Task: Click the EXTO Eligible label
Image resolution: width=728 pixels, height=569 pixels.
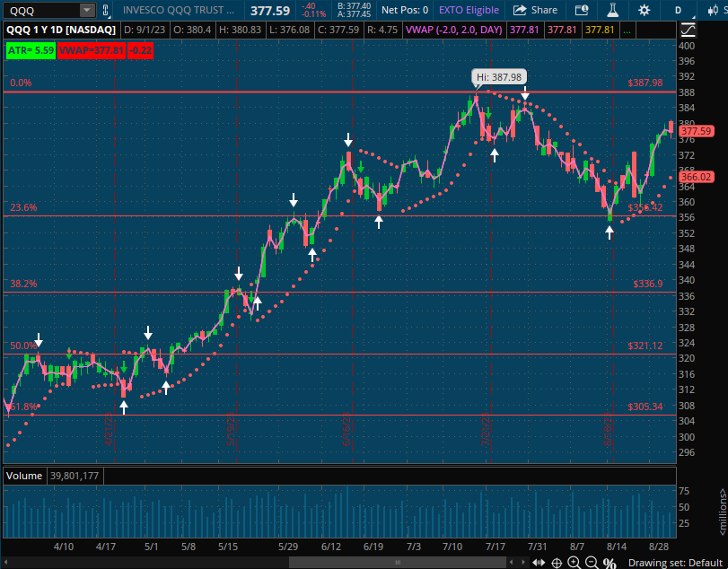Action: coord(469,10)
